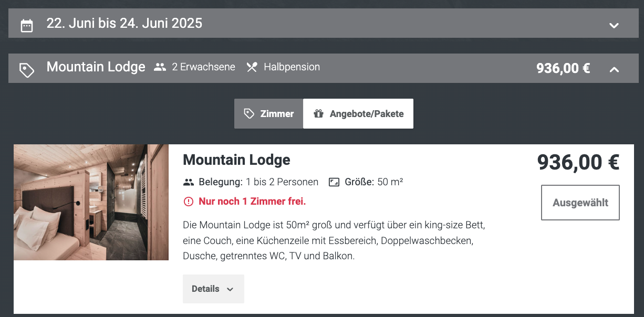Switch to the Angebote/Pakete tab

pos(358,113)
